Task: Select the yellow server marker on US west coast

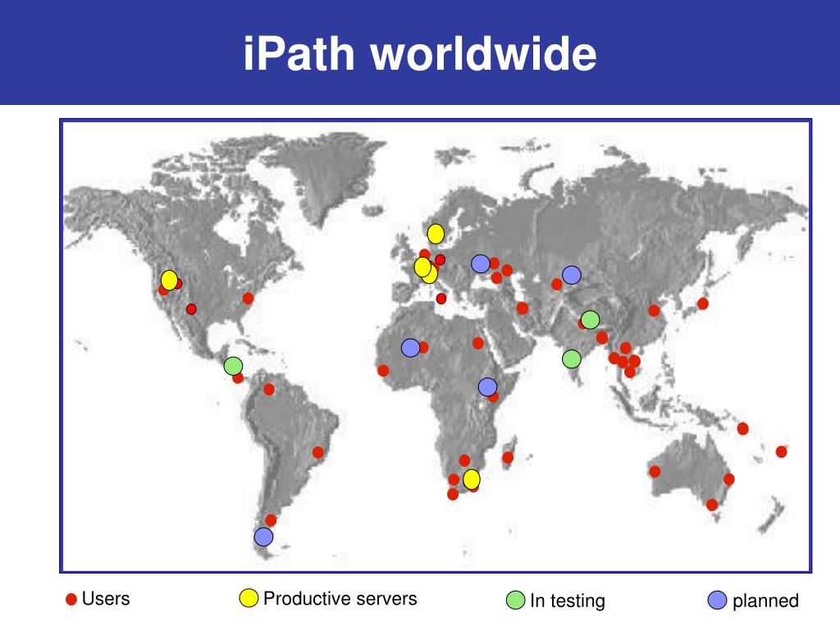Action: (169, 281)
